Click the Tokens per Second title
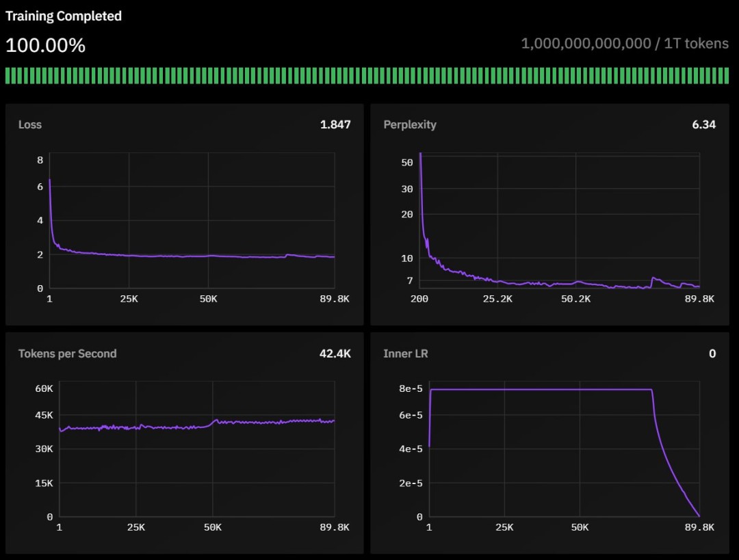Screen dimensions: 739x560 point(67,354)
